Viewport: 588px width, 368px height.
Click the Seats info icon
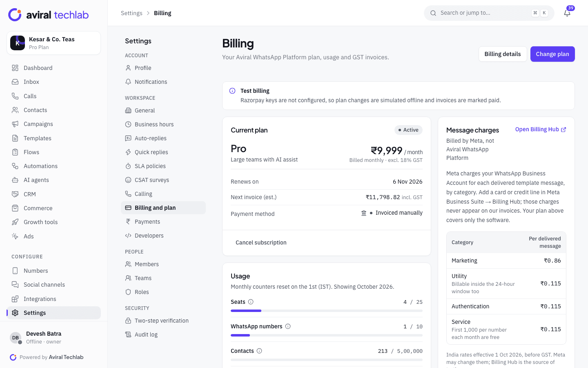tap(251, 302)
